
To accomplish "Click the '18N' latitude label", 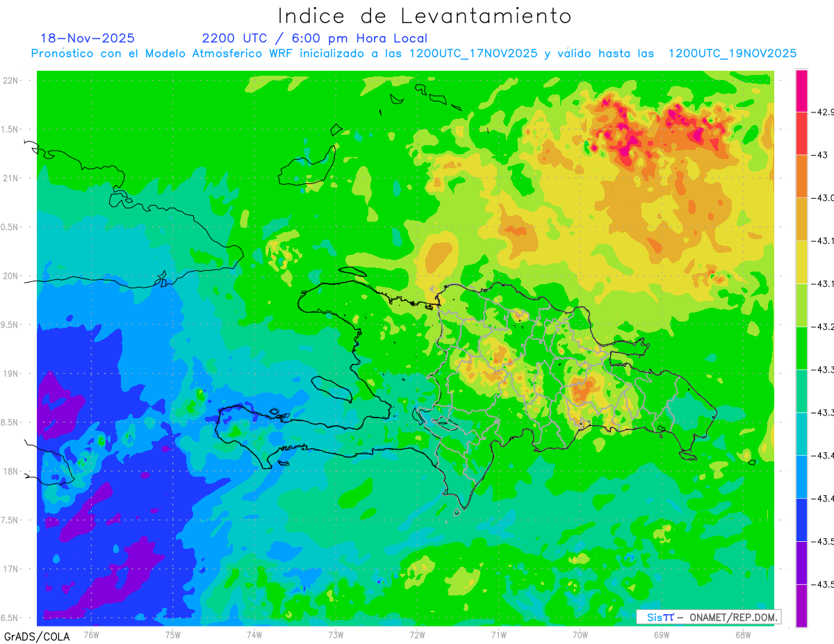I will pos(10,471).
